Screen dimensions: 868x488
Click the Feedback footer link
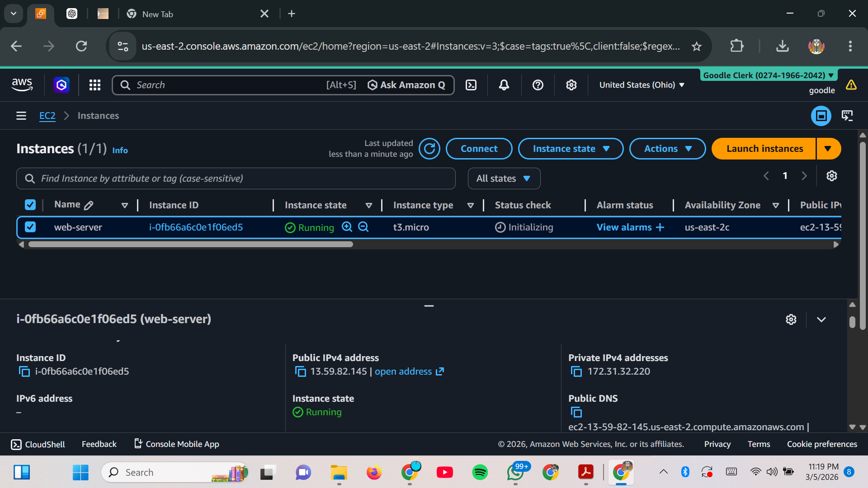click(99, 444)
